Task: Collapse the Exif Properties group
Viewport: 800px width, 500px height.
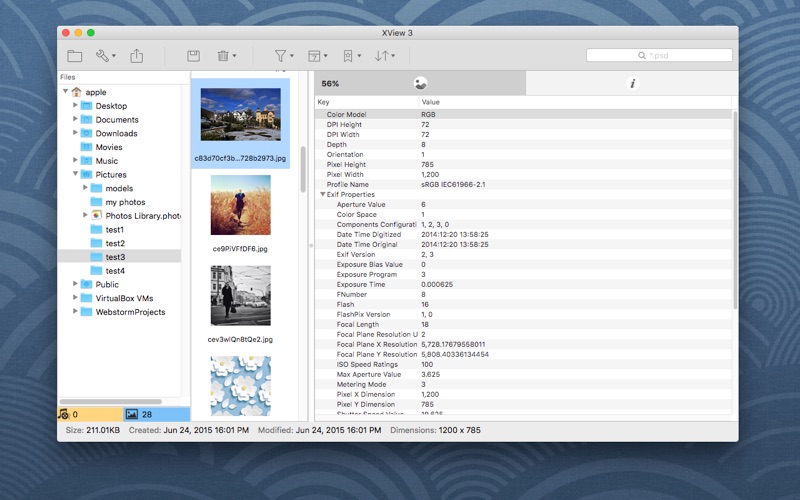Action: tap(323, 194)
